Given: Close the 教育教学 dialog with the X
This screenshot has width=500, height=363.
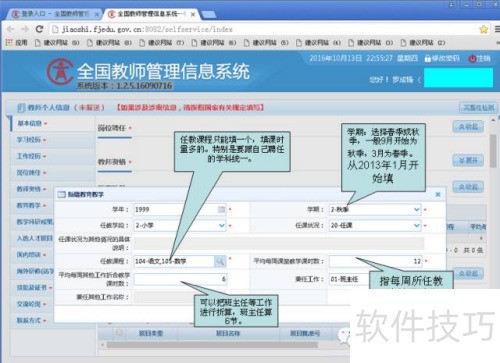Looking at the screenshot, I should point(438,194).
